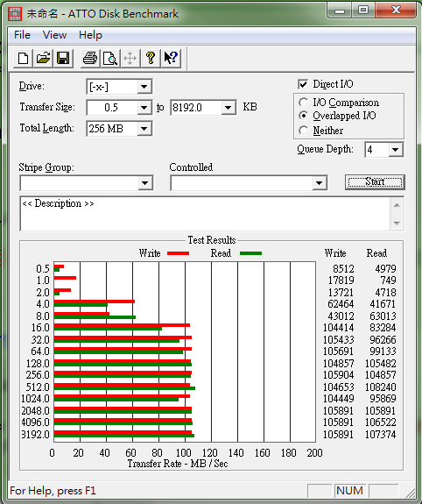The width and height of the screenshot is (422, 504).
Task: Activate context help pointer icon
Action: coord(171,59)
